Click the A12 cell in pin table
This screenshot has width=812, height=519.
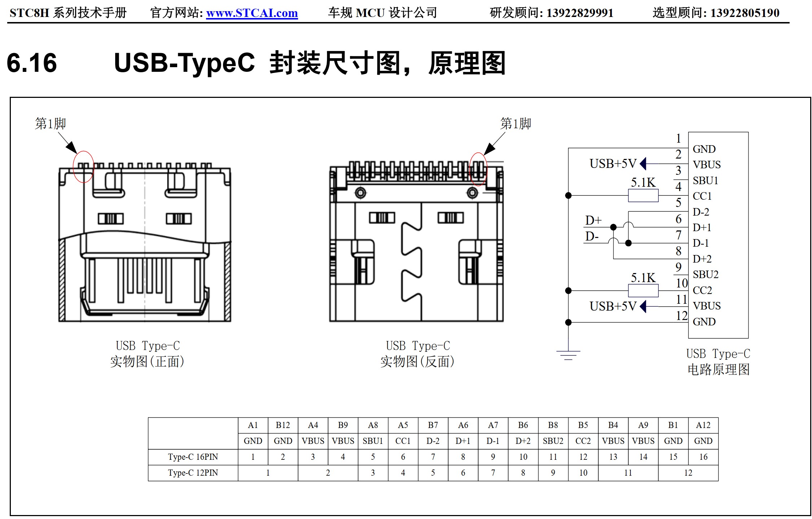tap(703, 425)
